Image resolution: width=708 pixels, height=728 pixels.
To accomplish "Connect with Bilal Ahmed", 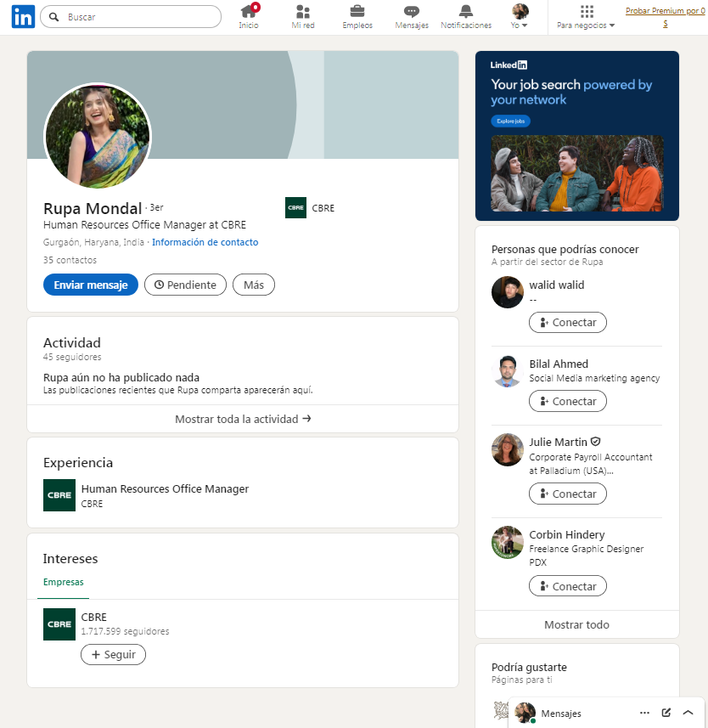I will [x=567, y=401].
